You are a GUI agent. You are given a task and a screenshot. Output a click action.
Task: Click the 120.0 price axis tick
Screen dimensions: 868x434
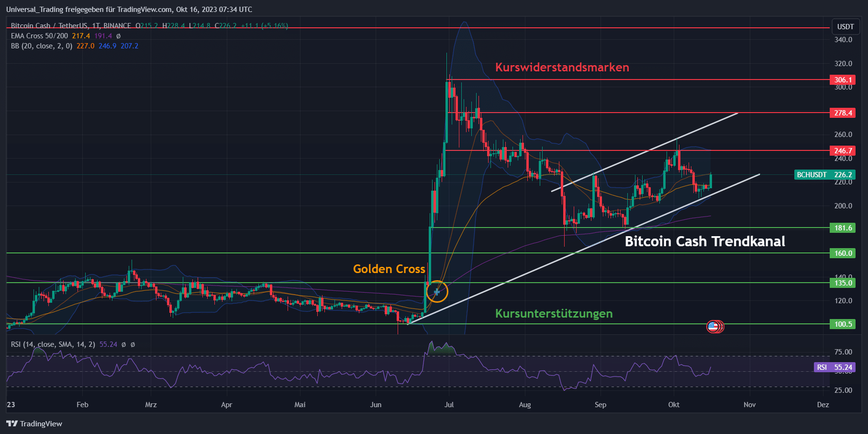[x=843, y=301]
